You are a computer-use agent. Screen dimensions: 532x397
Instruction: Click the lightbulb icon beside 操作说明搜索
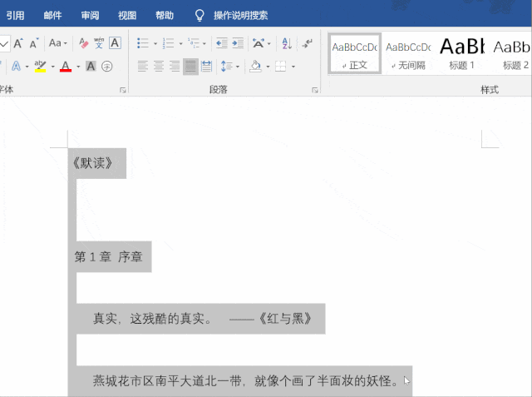pyautogui.click(x=199, y=15)
